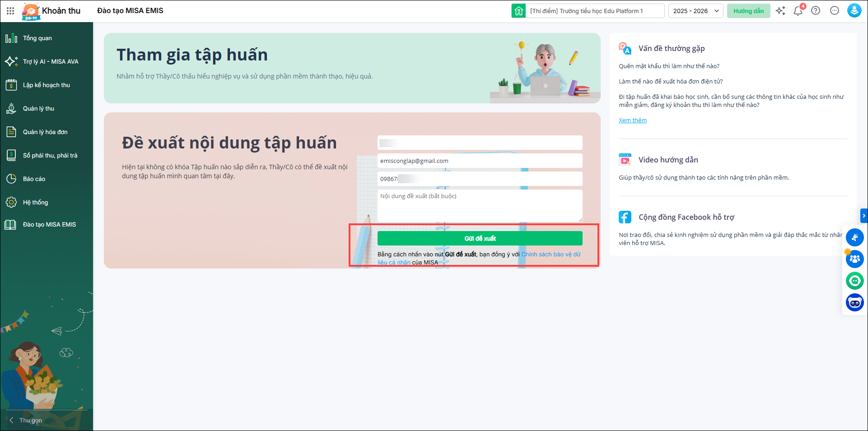868x431 pixels.
Task: Click the help question mark icon
Action: click(816, 11)
